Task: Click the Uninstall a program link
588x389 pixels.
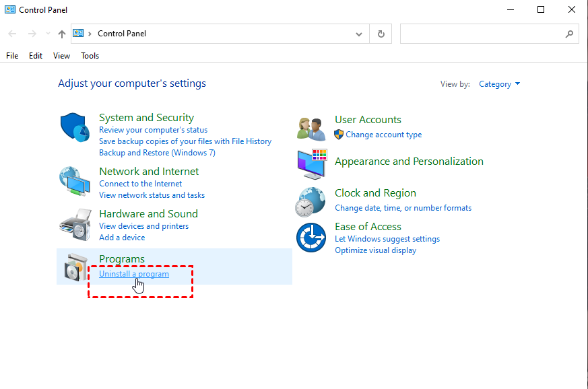Action: [134, 274]
